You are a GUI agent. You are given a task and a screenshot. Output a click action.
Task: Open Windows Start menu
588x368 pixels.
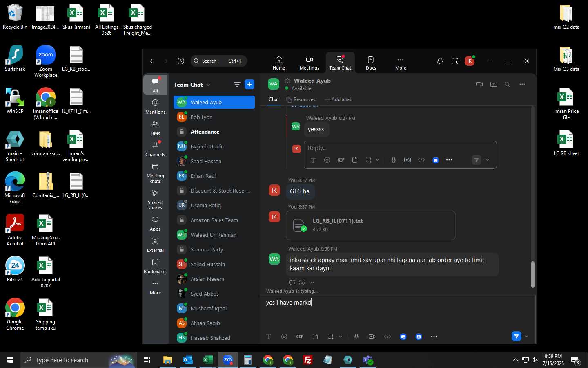pyautogui.click(x=10, y=360)
